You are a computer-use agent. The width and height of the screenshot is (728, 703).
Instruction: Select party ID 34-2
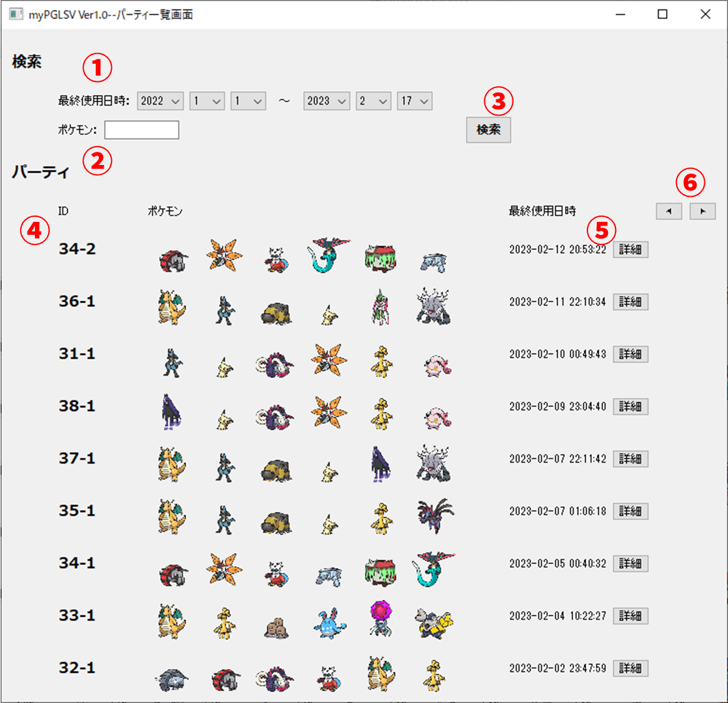(77, 249)
